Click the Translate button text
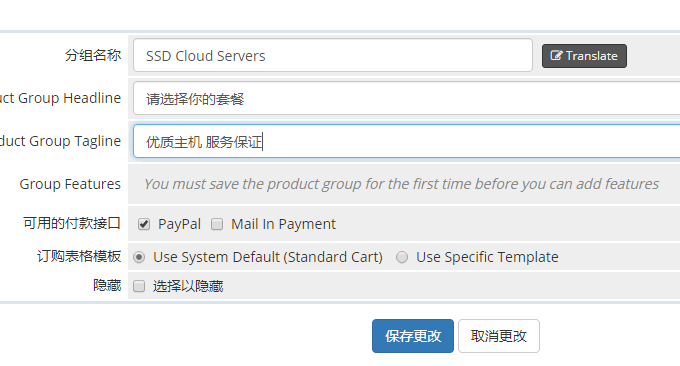Image resolution: width=680 pixels, height=366 pixels. click(x=592, y=56)
